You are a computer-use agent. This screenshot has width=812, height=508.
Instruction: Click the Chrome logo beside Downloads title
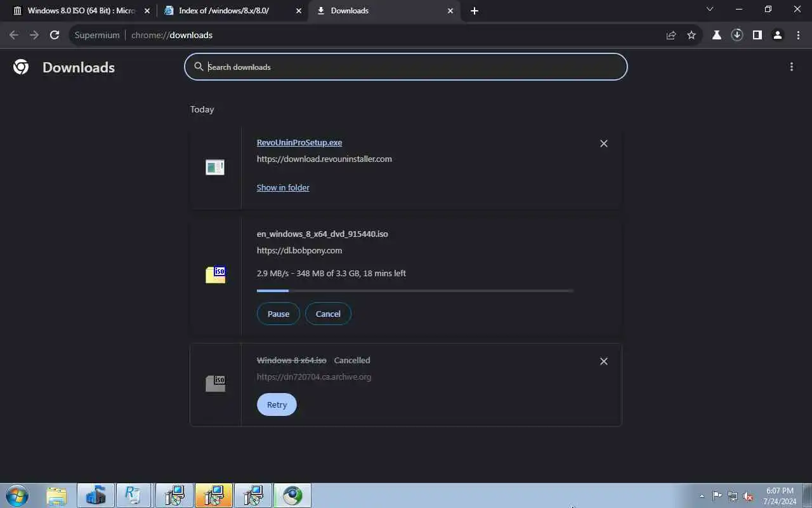tap(21, 67)
